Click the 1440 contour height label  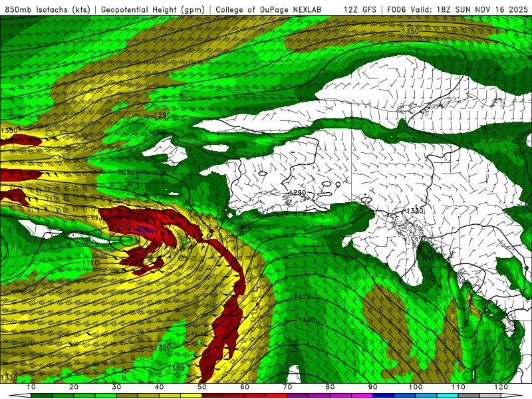pyautogui.click(x=307, y=320)
